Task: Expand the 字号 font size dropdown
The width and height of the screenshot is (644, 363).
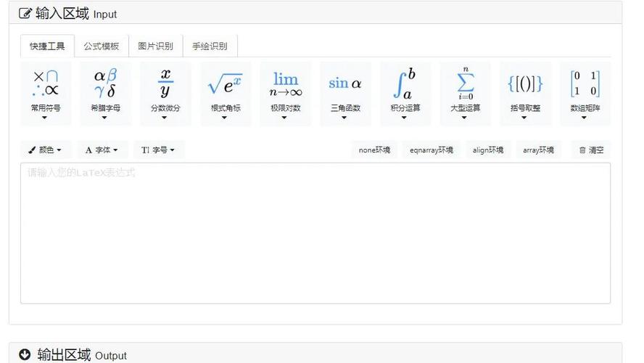Action: (158, 150)
